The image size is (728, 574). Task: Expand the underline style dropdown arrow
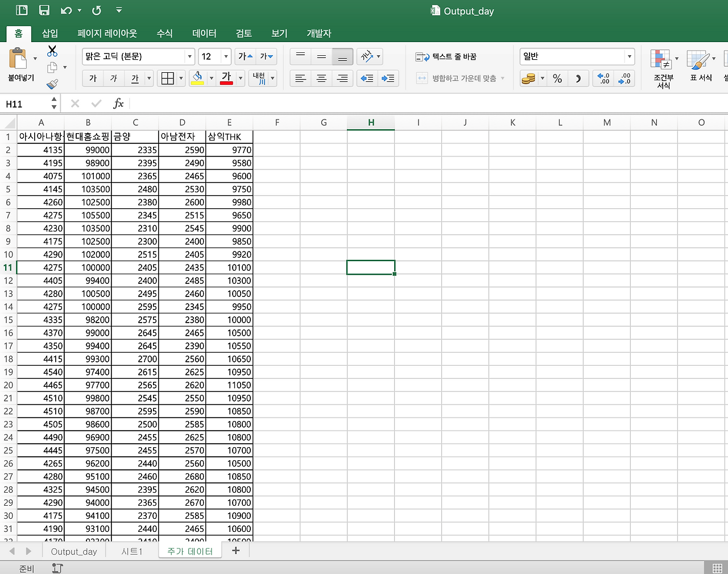point(150,79)
